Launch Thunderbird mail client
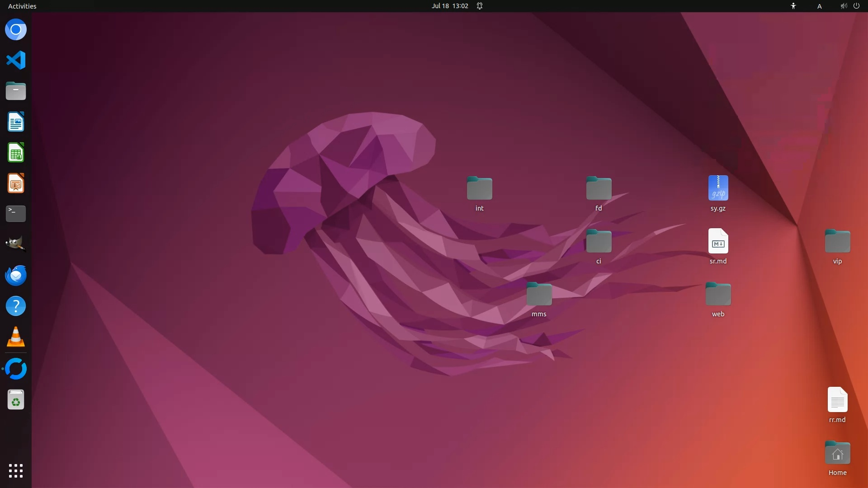This screenshot has width=868, height=488. point(16,275)
